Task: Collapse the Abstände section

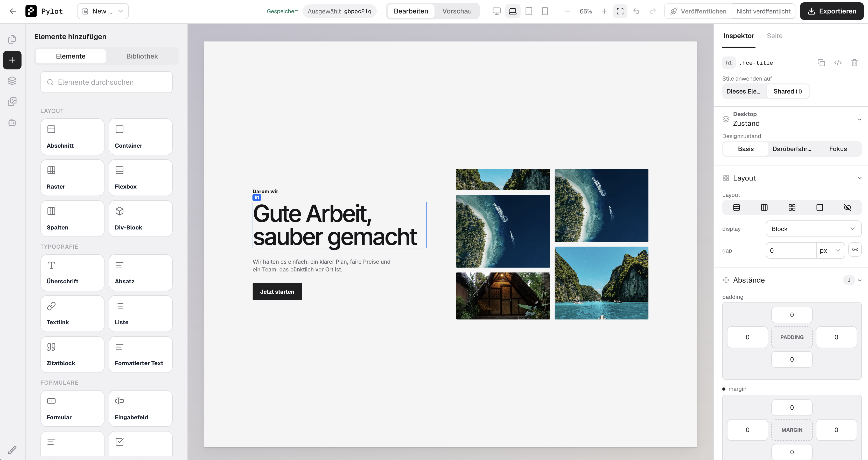Action: click(860, 280)
